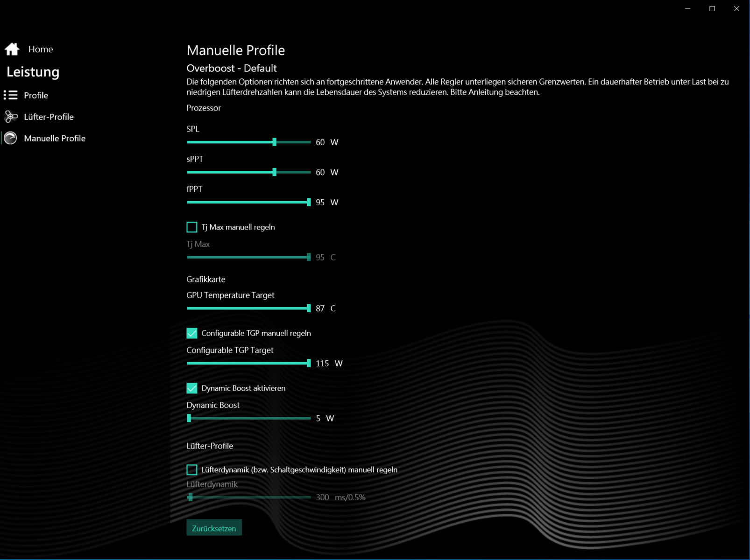Image resolution: width=750 pixels, height=560 pixels.
Task: Disable the Dynamic Boost aktivieren checkbox
Action: 192,388
